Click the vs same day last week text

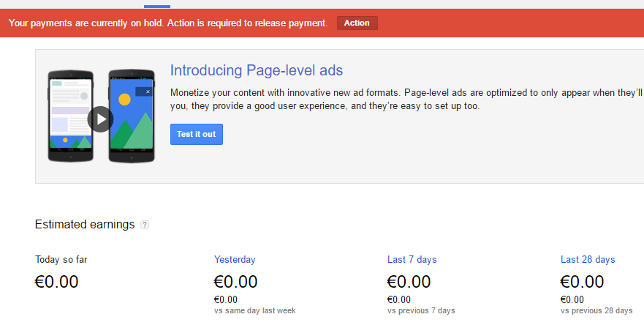click(254, 310)
